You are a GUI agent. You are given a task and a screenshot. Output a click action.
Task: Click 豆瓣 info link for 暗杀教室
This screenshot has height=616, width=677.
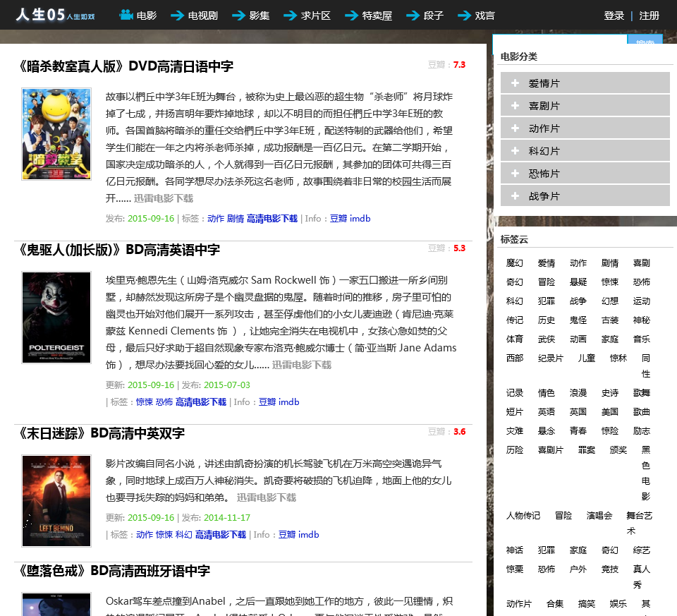tap(338, 219)
